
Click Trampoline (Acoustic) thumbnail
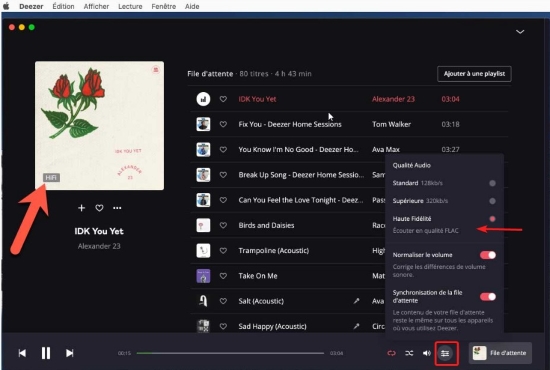[203, 251]
